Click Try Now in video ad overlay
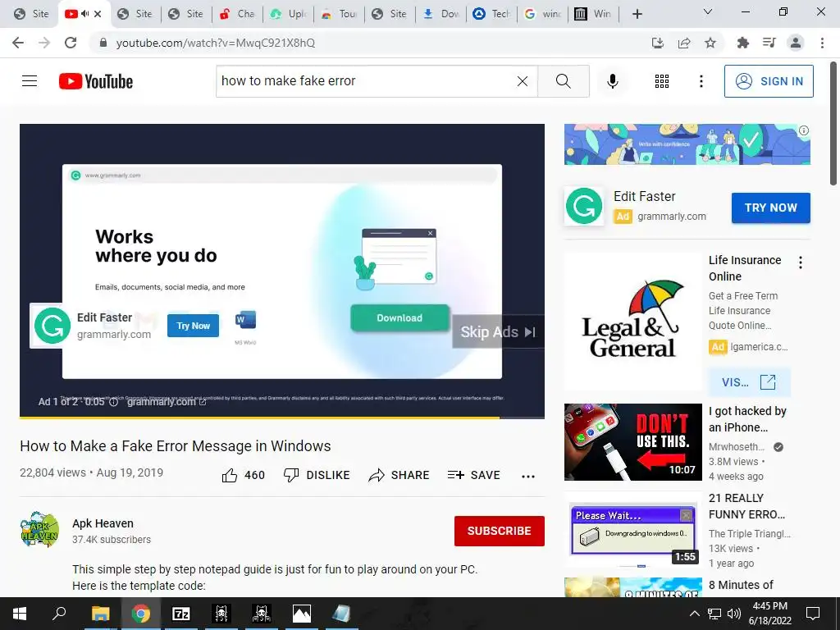Image resolution: width=840 pixels, height=630 pixels. tap(193, 326)
